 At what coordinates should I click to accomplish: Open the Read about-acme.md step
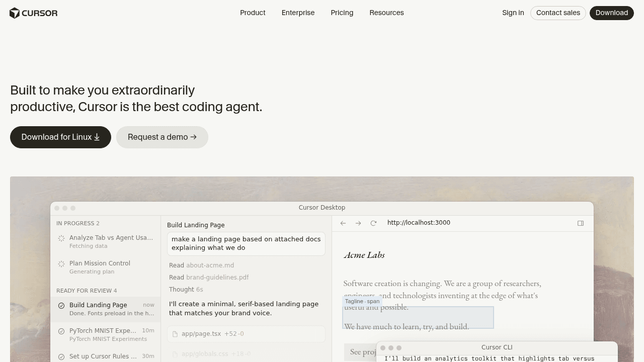201,265
